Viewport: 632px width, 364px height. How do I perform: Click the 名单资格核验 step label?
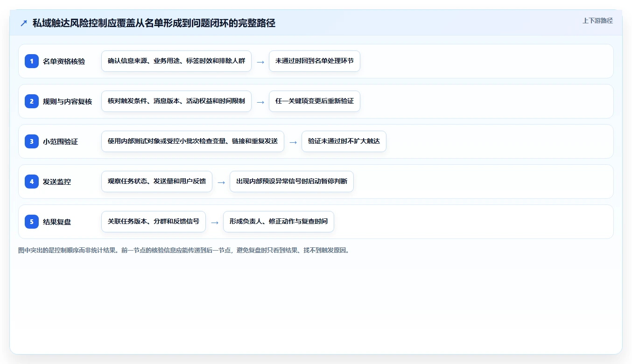[x=64, y=61]
